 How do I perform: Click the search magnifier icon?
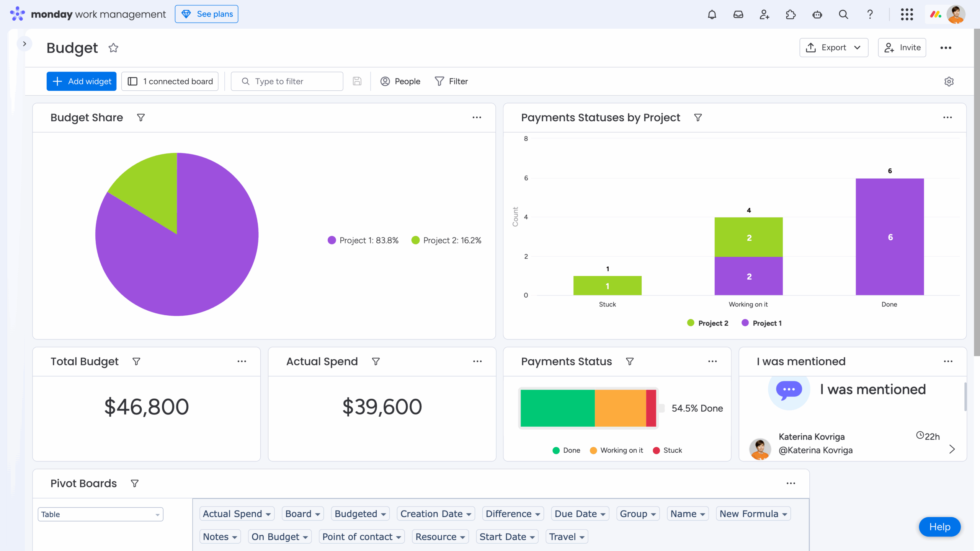[x=843, y=14]
